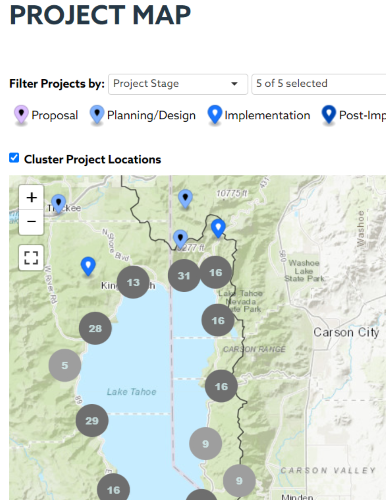The height and width of the screenshot is (500, 386).
Task: Zoom out with the minus button
Action: pos(31,222)
